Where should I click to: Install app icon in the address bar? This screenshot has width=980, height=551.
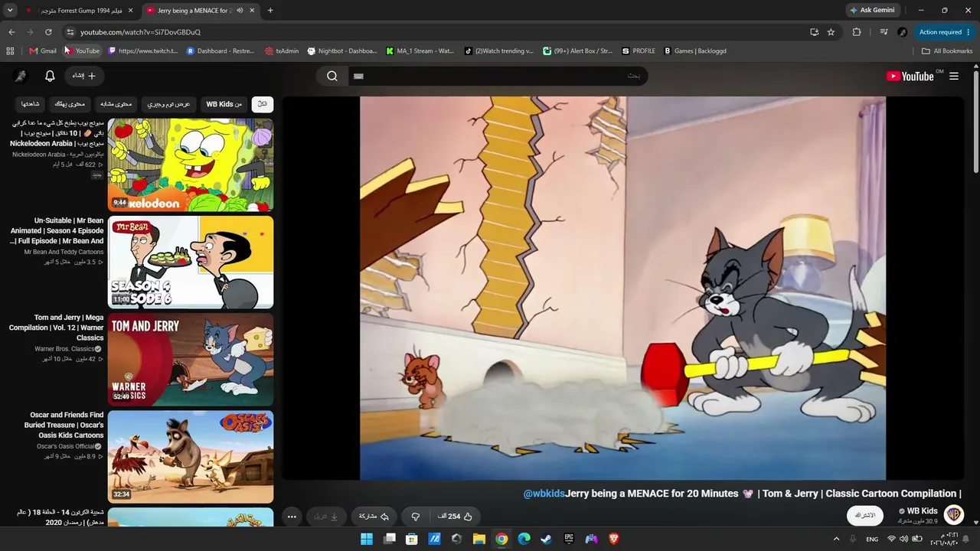(x=814, y=32)
